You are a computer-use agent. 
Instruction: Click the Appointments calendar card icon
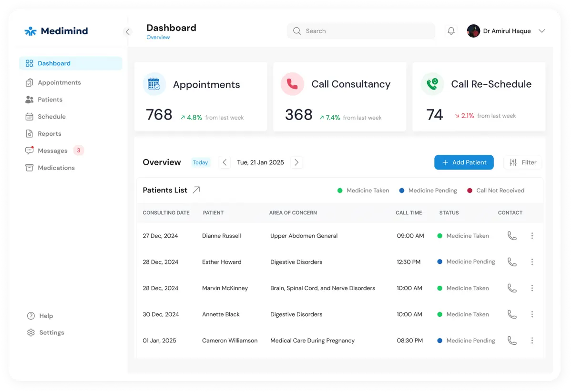click(154, 84)
